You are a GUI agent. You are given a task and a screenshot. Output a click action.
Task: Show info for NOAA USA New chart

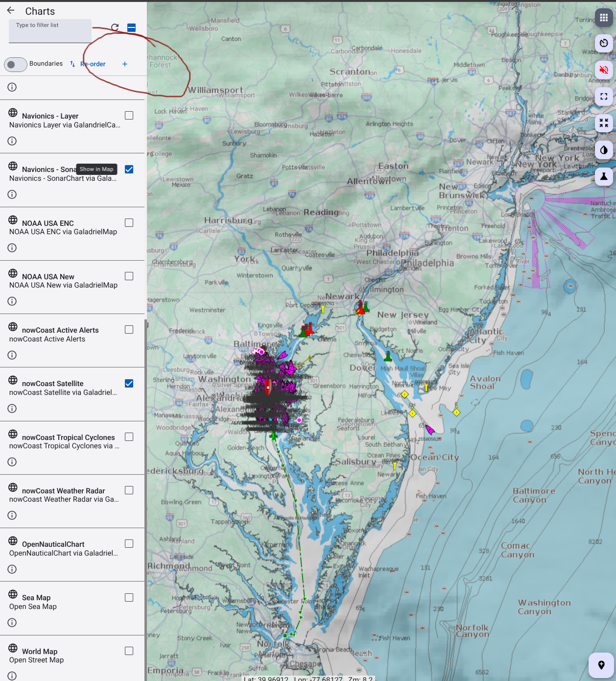(x=12, y=301)
